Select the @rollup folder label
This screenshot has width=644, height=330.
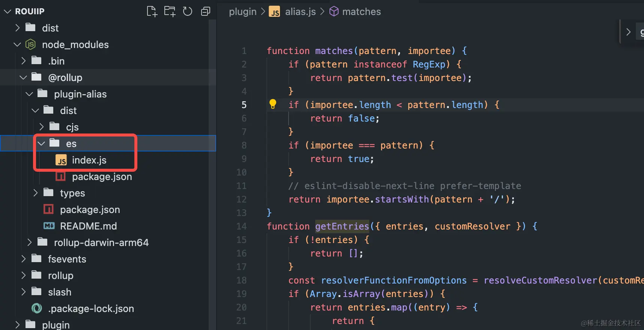65,78
